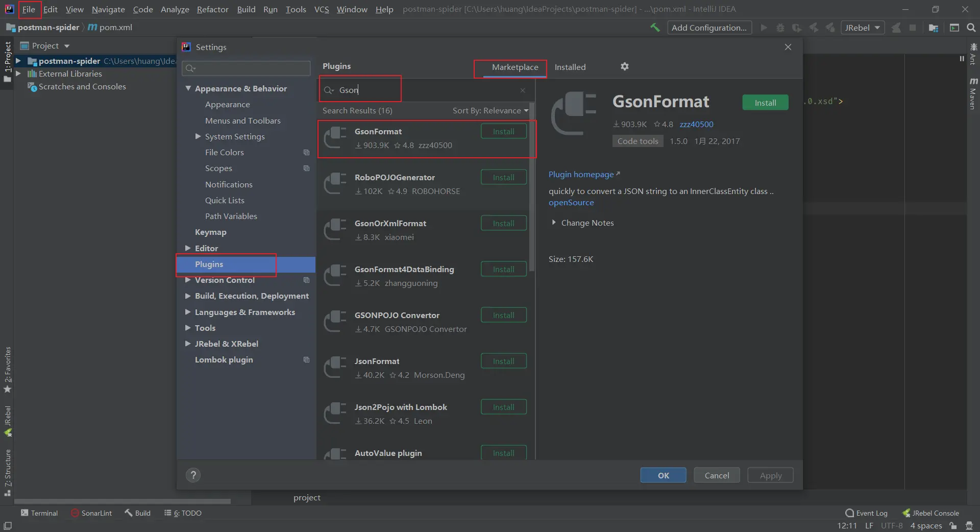Click the Debug bug icon in toolbar
Screen dimensions: 980x532
coord(780,28)
